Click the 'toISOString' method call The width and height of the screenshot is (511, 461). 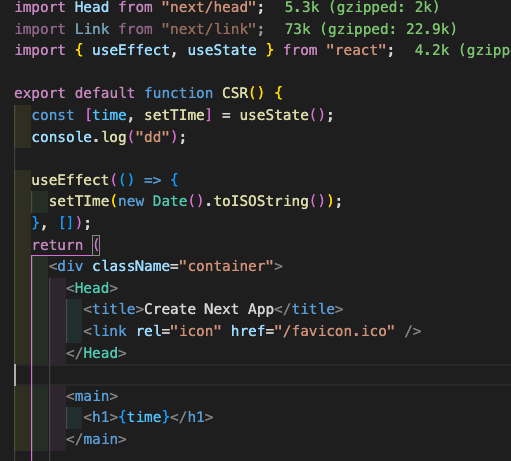[261, 201]
